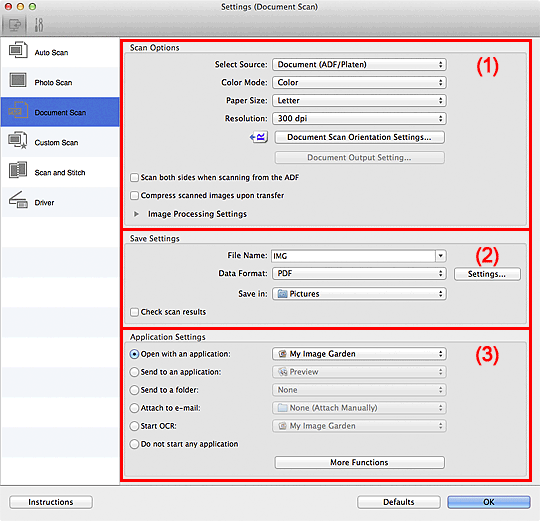Image resolution: width=540 pixels, height=521 pixels.
Task: Expand Image Processing Settings disclosure triangle
Action: (136, 214)
